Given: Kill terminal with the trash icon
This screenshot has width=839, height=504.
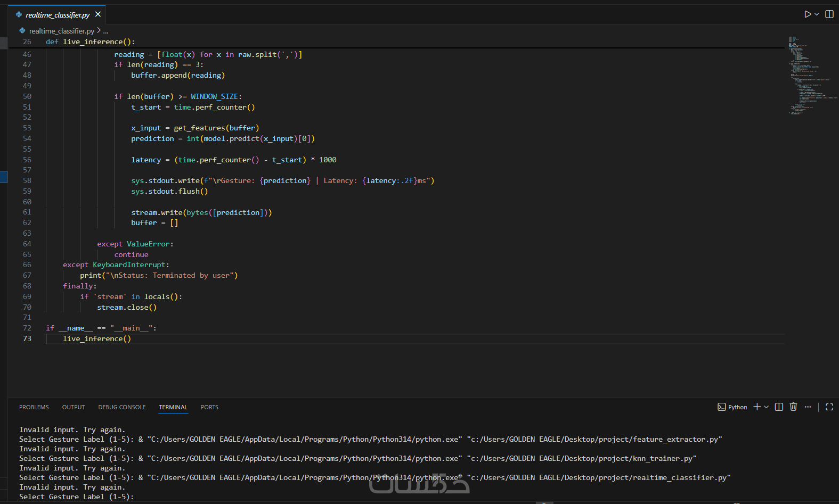Looking at the screenshot, I should coord(793,407).
